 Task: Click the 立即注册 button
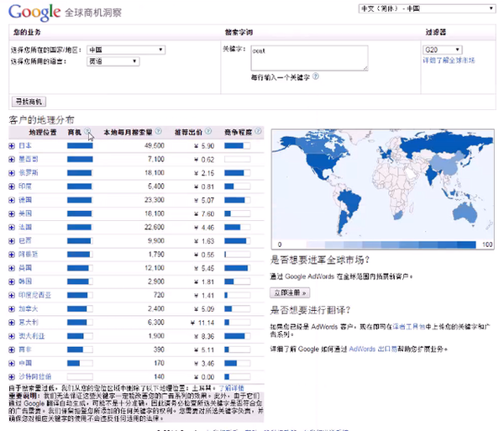291,293
